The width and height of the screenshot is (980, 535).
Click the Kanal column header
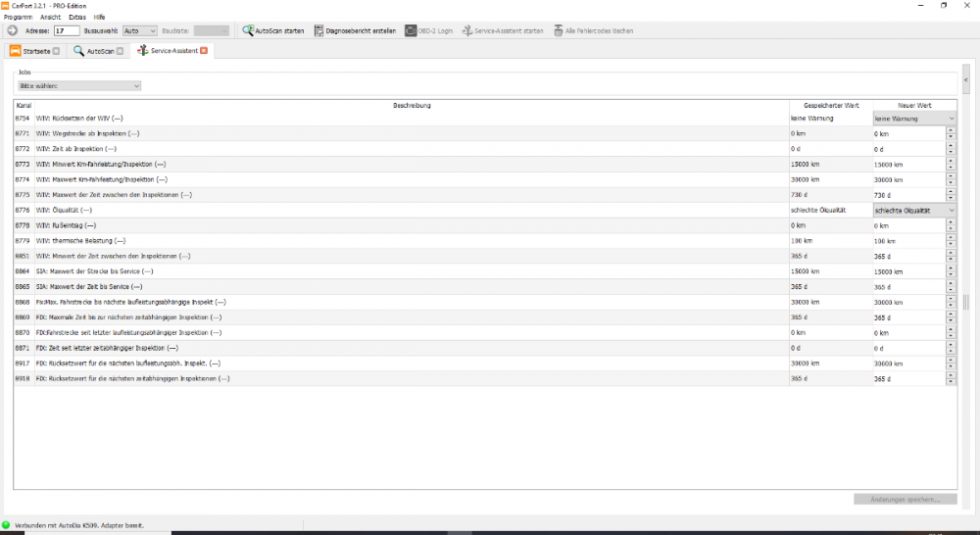pos(24,105)
